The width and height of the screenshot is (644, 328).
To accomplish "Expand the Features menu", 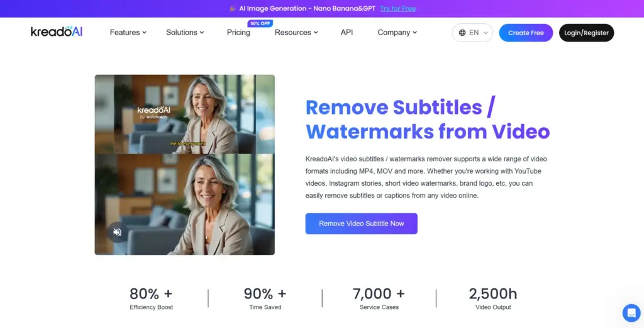I will tap(128, 32).
